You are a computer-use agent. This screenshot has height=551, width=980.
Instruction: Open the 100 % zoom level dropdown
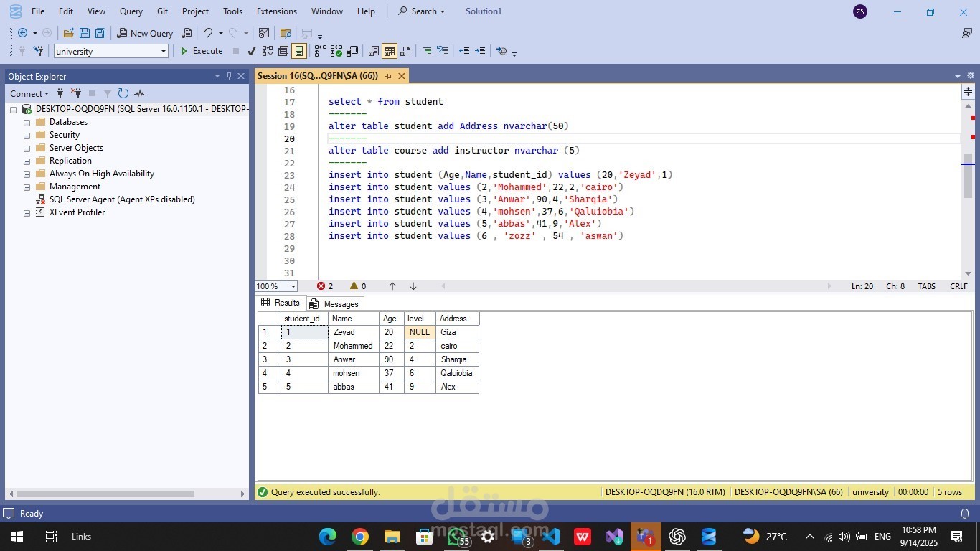pyautogui.click(x=293, y=286)
